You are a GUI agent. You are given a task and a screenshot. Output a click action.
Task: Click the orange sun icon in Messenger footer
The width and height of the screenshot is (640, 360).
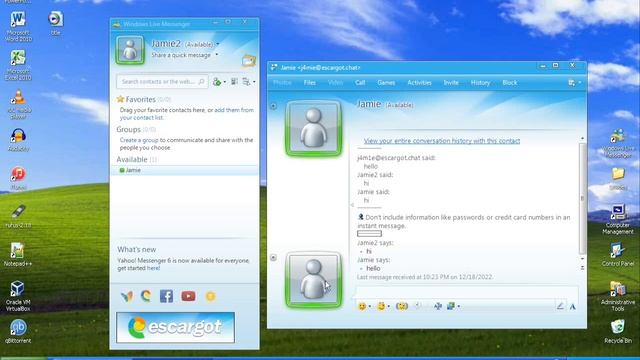tap(211, 296)
